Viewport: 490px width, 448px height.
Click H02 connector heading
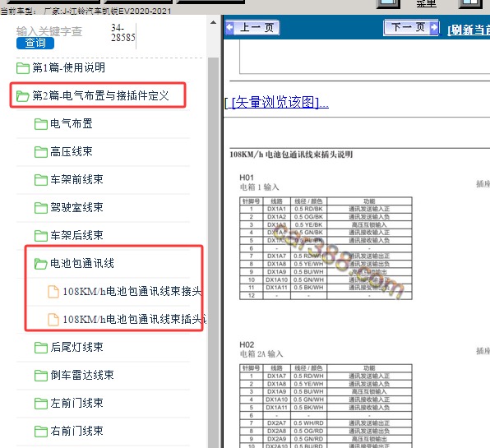tap(247, 345)
